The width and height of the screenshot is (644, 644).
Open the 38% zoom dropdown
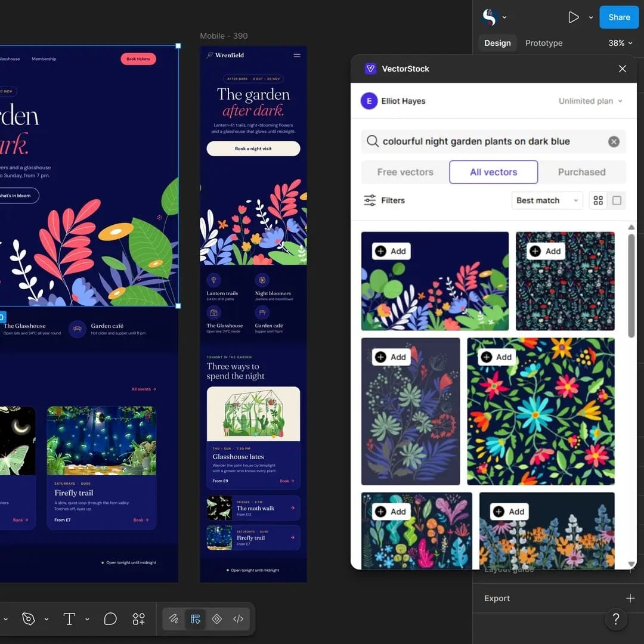620,43
